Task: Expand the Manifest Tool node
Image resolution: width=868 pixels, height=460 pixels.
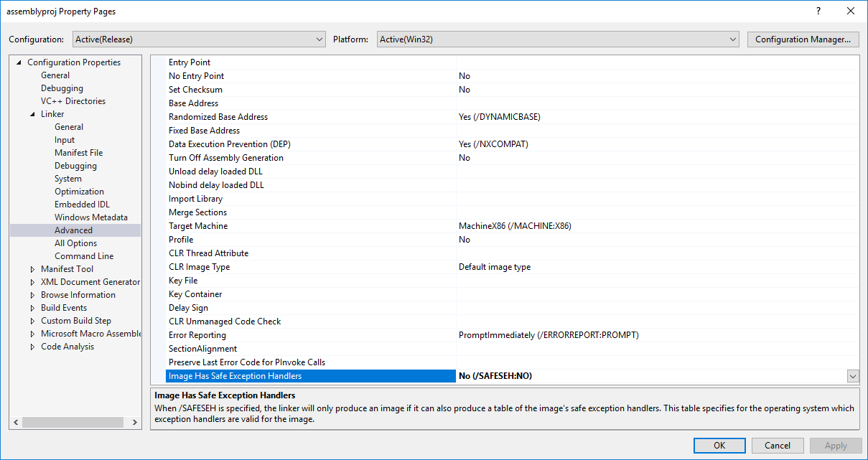Action: click(32, 269)
